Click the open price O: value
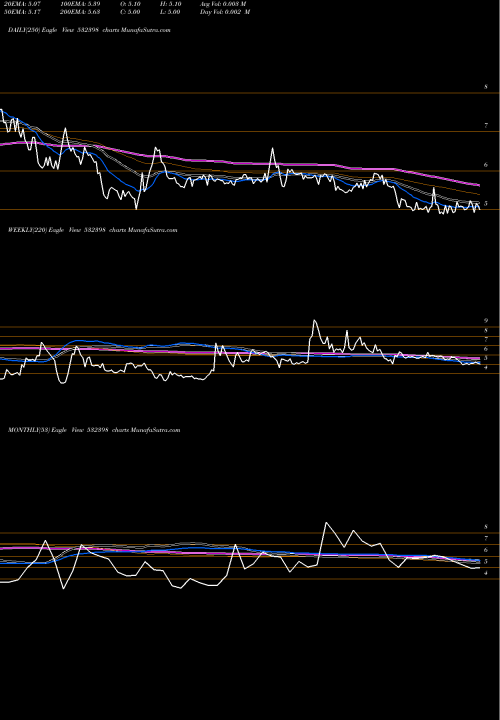 (130, 4)
